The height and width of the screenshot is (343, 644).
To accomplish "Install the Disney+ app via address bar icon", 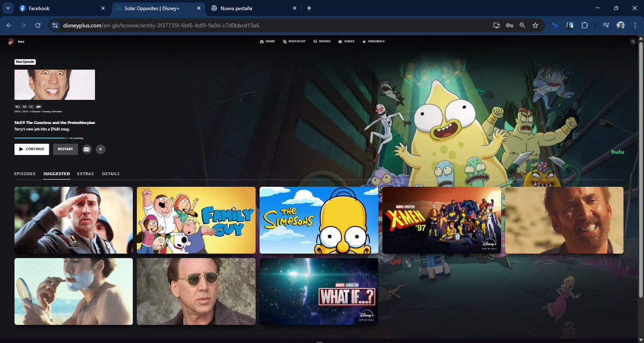I will point(496,25).
